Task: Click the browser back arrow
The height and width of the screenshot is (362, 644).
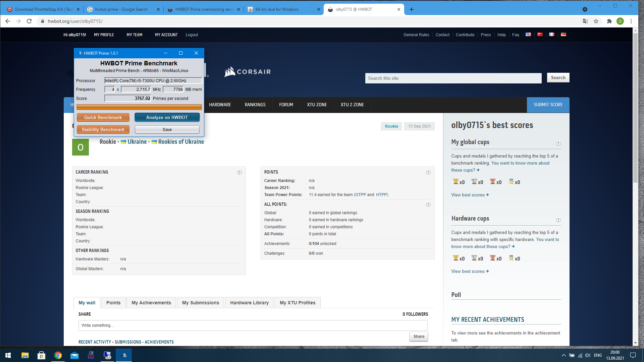Action: click(x=8, y=21)
